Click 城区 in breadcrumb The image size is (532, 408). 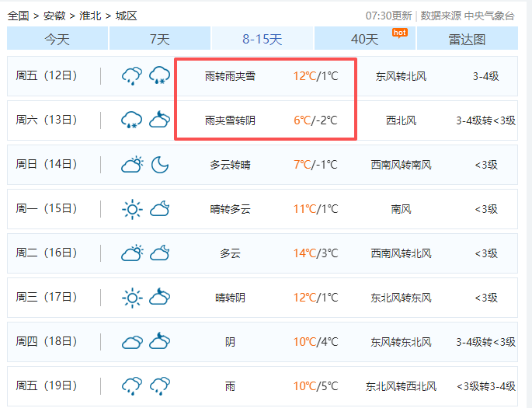click(127, 16)
